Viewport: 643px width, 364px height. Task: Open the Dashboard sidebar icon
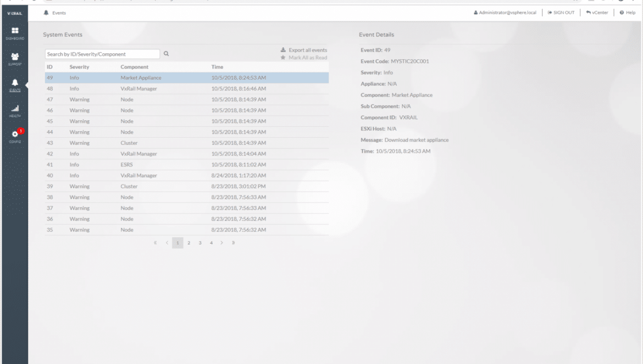[x=15, y=31]
